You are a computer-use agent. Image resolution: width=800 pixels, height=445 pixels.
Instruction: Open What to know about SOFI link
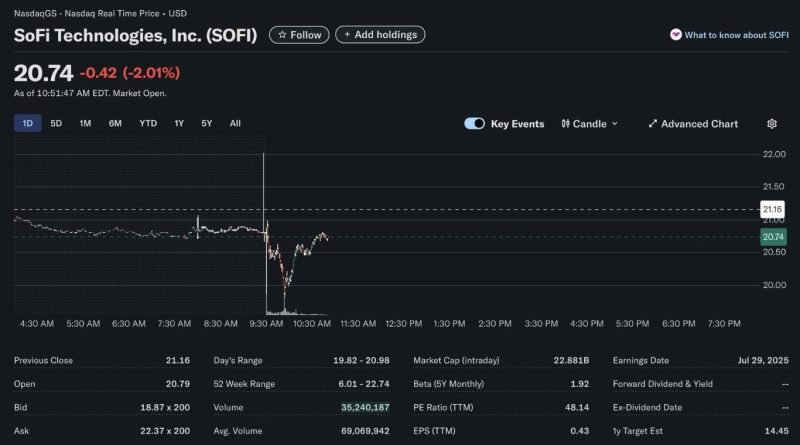click(x=736, y=35)
